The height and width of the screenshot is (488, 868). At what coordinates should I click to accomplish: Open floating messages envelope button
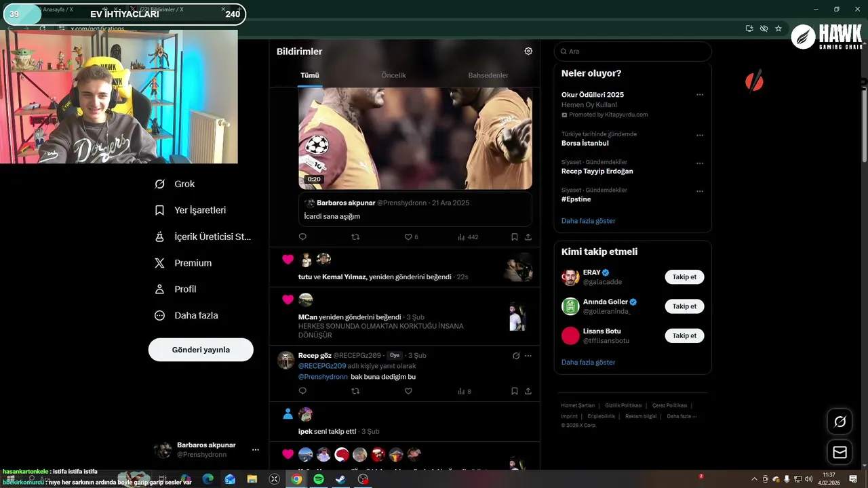click(x=840, y=452)
